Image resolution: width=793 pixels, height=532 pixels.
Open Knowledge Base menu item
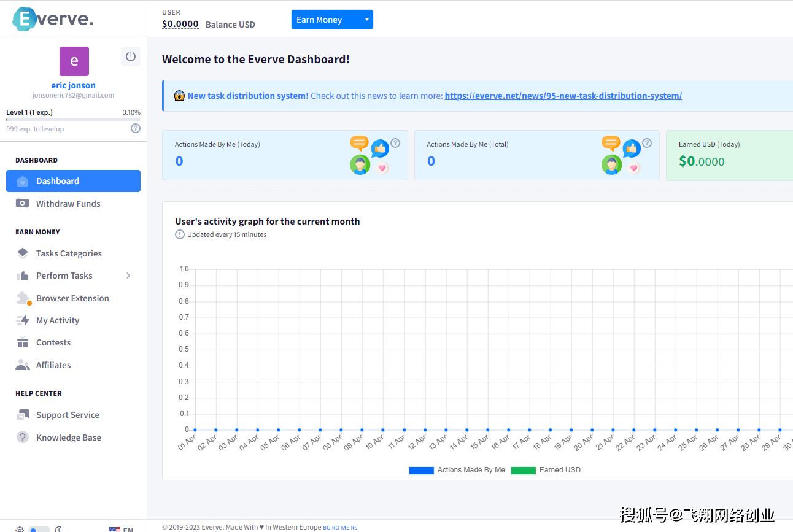pos(73,438)
